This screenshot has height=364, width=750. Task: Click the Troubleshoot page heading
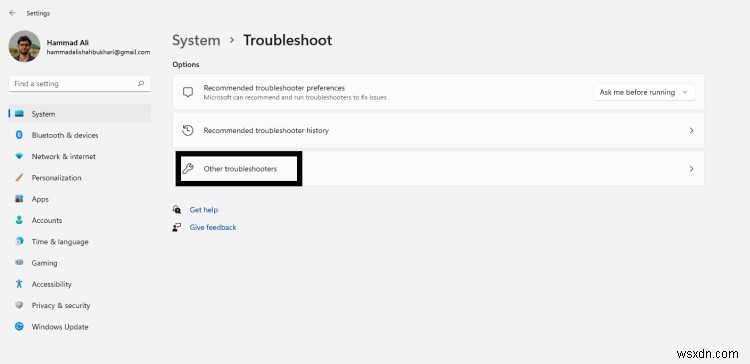[x=287, y=40]
